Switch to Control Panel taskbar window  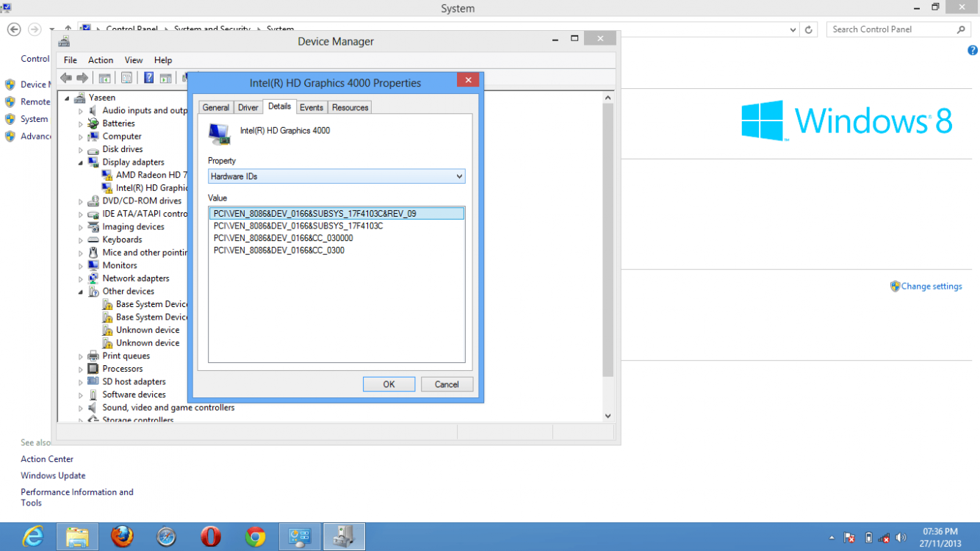(x=300, y=537)
